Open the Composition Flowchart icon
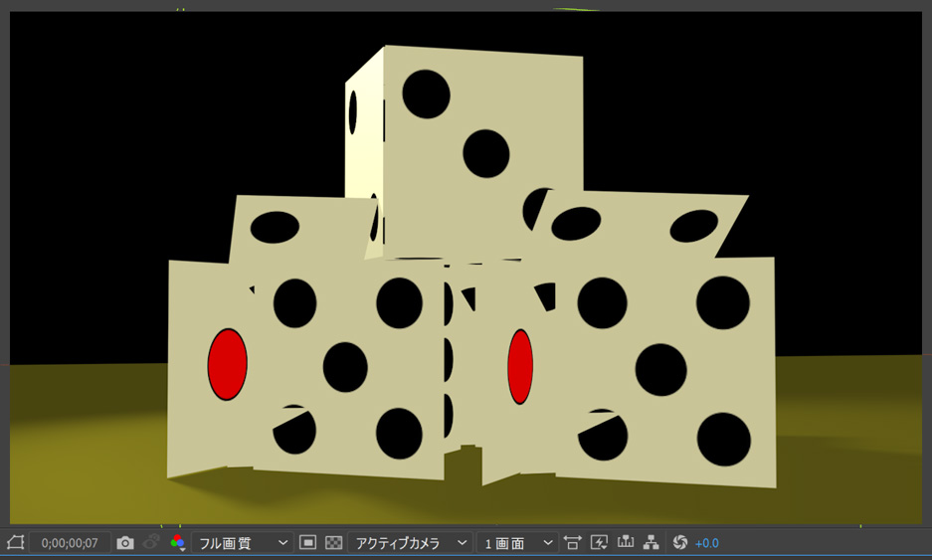The image size is (932, 560). 652,542
